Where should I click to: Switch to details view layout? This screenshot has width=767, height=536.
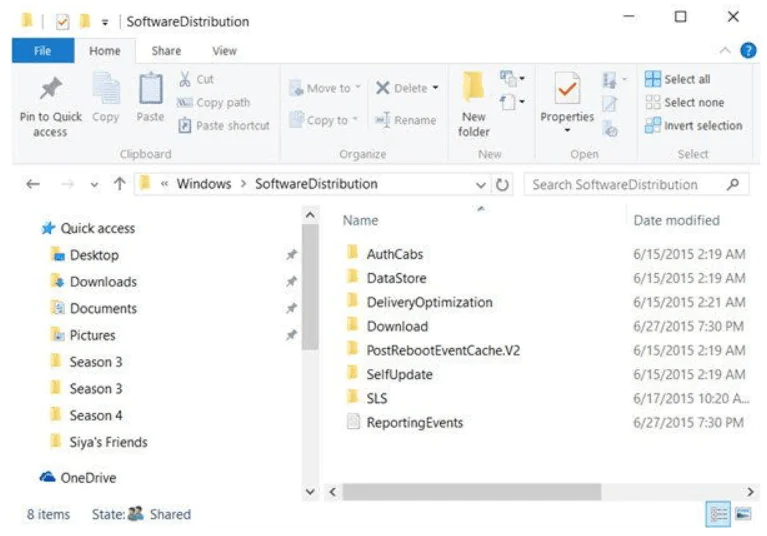pyautogui.click(x=718, y=514)
